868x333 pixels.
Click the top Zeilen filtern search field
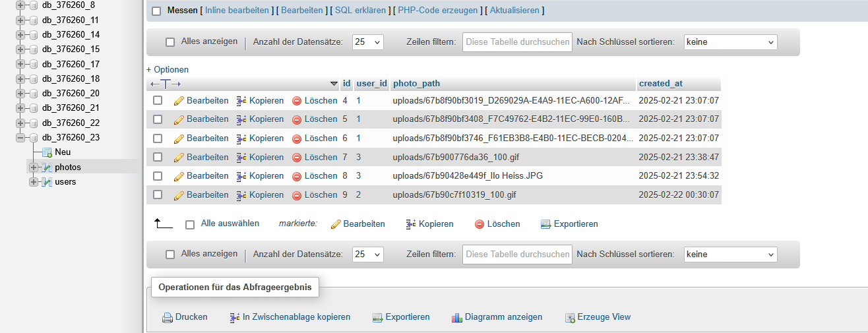517,42
